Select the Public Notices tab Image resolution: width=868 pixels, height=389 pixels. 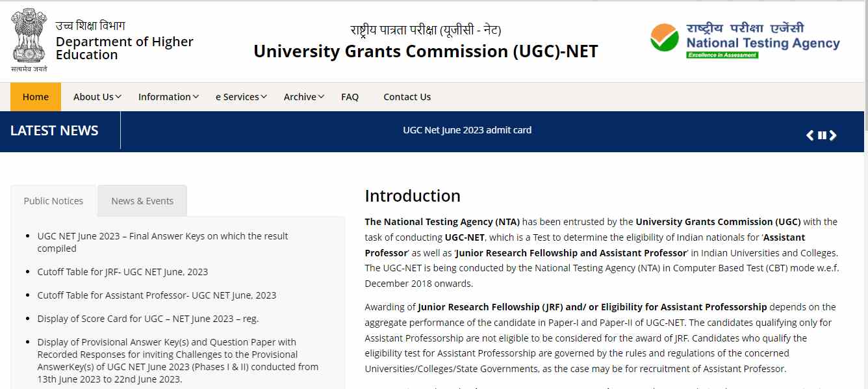[x=53, y=201]
